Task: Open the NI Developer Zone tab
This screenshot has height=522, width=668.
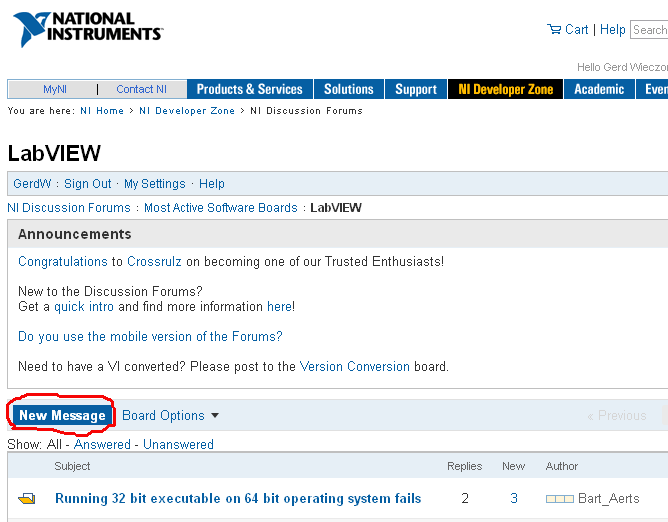Action: [505, 89]
